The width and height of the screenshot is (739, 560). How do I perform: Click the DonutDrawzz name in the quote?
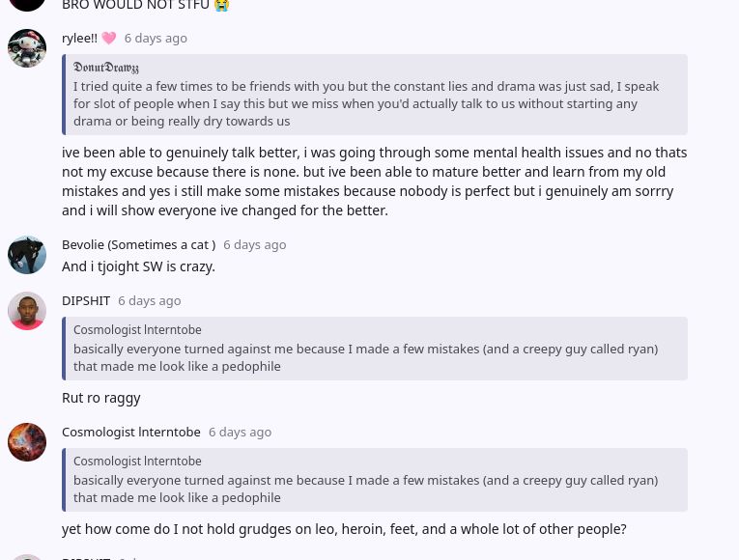tap(106, 68)
